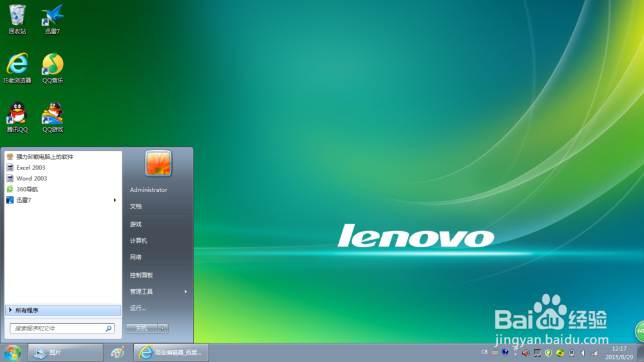Open the 360 green shield tray icon
This screenshot has width=644, height=362.
coord(548,353)
